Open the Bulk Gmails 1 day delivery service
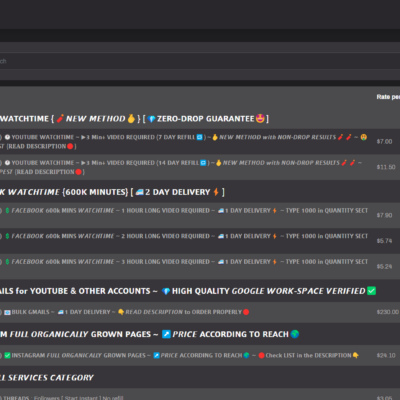This screenshot has width=400, height=400. pos(125,312)
